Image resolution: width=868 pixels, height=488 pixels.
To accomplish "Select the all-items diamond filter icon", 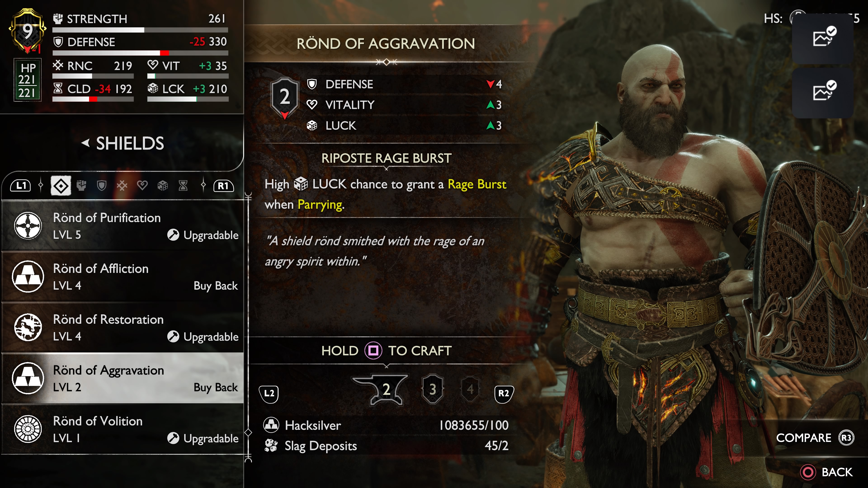I will (x=61, y=185).
